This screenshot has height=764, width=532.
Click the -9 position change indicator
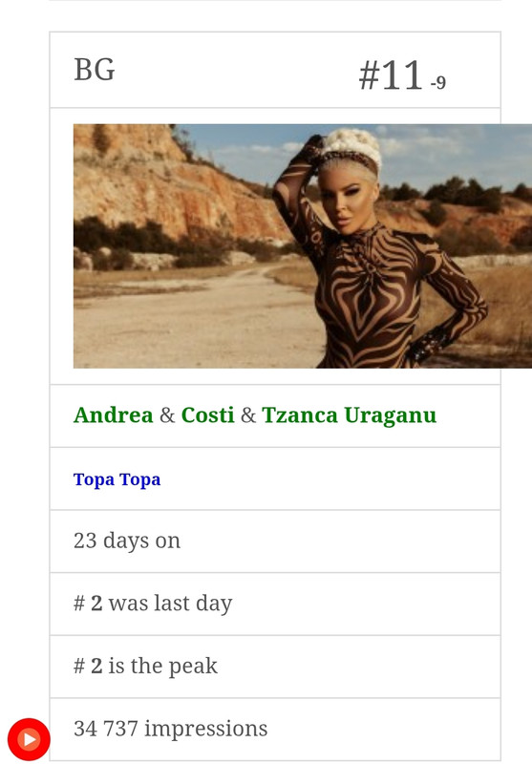[438, 83]
